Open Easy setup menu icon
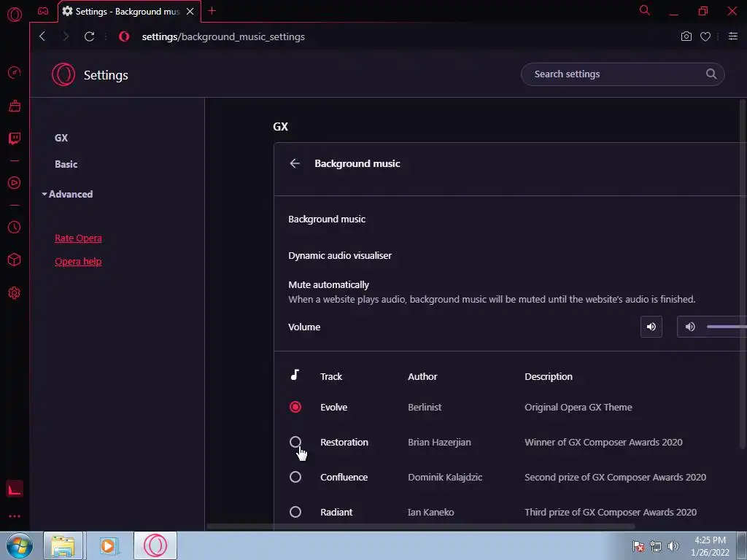The image size is (747, 560). coord(733,36)
